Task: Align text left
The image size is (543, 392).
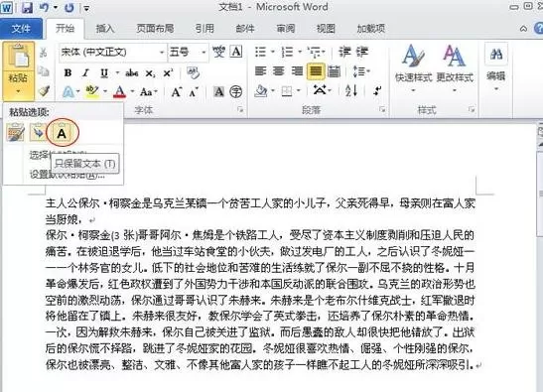Action: [260, 71]
